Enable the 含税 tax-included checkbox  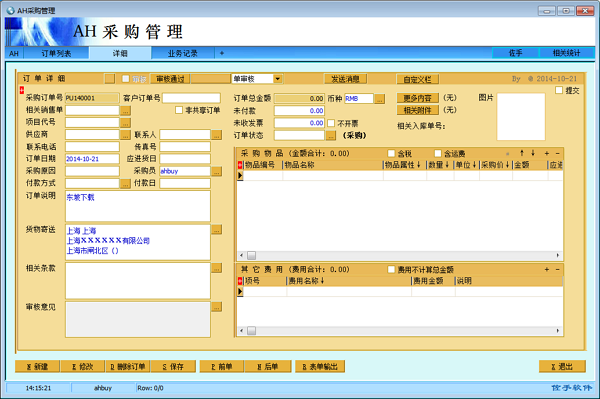click(391, 153)
